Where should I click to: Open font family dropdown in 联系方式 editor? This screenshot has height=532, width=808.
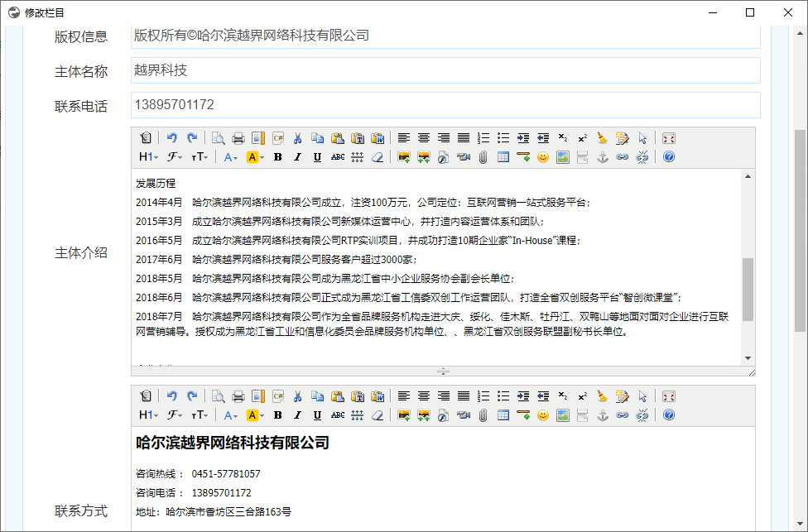(175, 415)
